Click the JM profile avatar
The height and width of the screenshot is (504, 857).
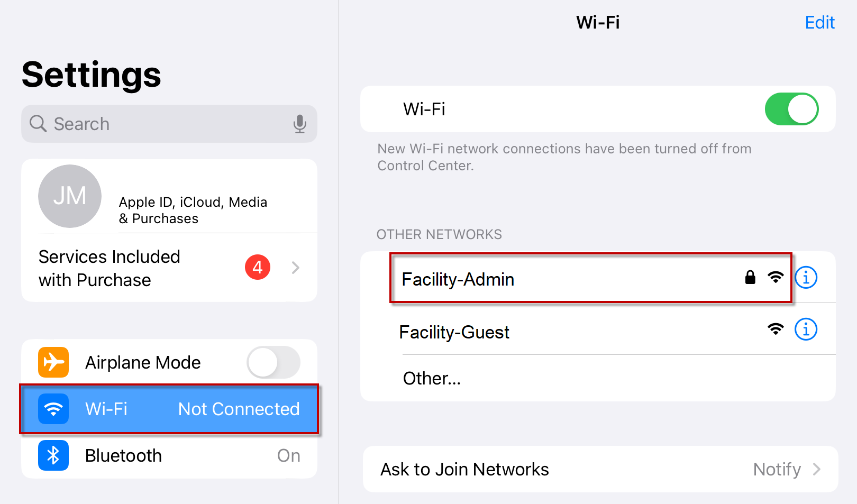(x=70, y=196)
